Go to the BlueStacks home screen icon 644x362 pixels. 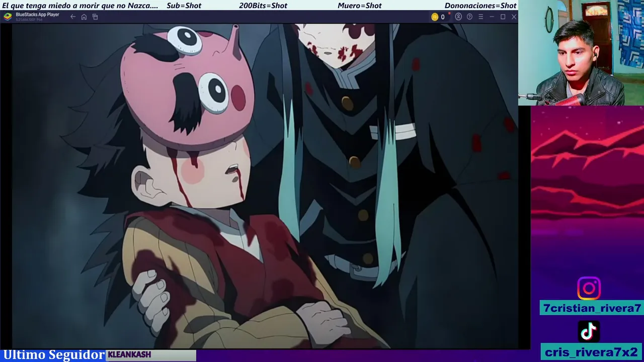(x=84, y=17)
